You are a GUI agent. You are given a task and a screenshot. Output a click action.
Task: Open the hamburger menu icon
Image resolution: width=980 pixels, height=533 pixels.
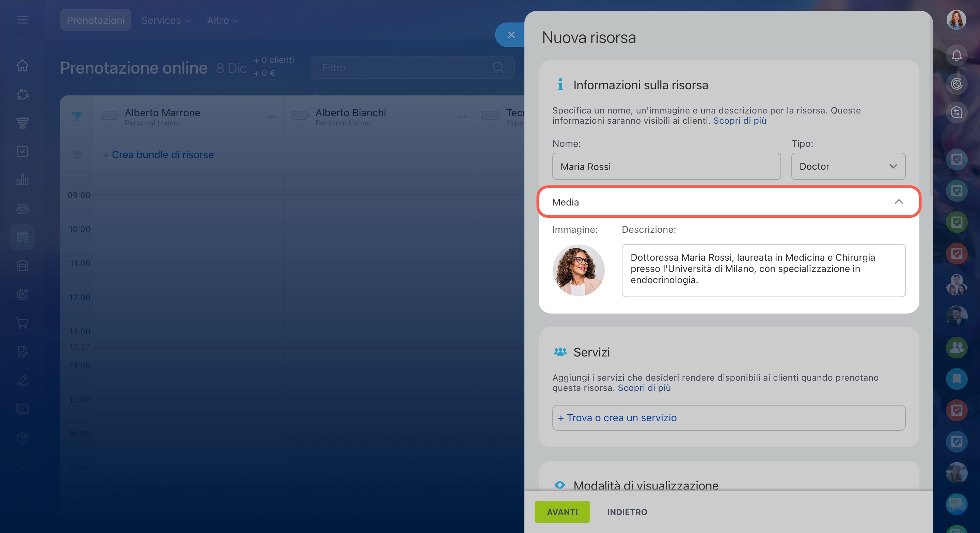tap(22, 20)
